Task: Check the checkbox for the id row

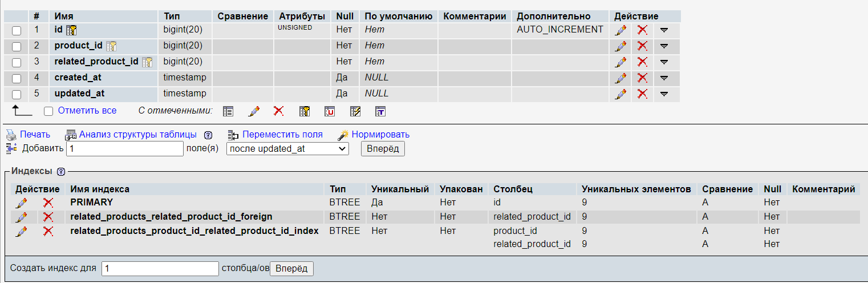Action: [17, 30]
